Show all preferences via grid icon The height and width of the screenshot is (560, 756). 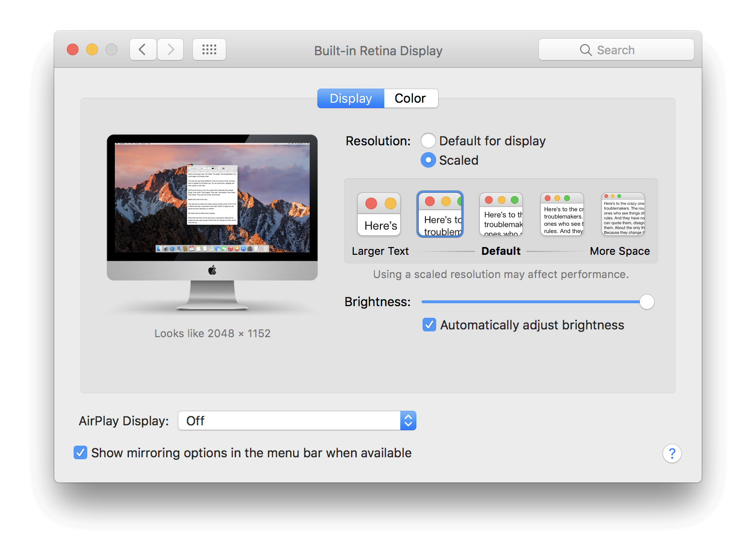209,49
